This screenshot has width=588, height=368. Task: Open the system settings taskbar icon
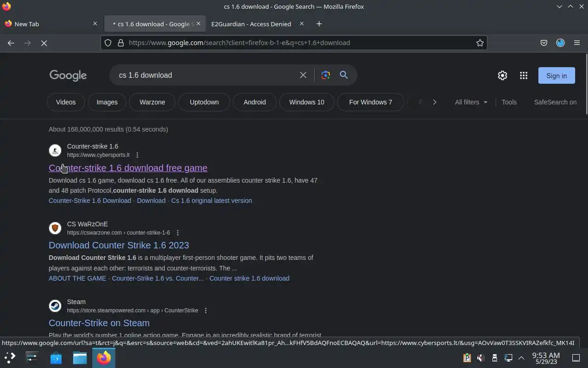pyautogui.click(x=32, y=357)
